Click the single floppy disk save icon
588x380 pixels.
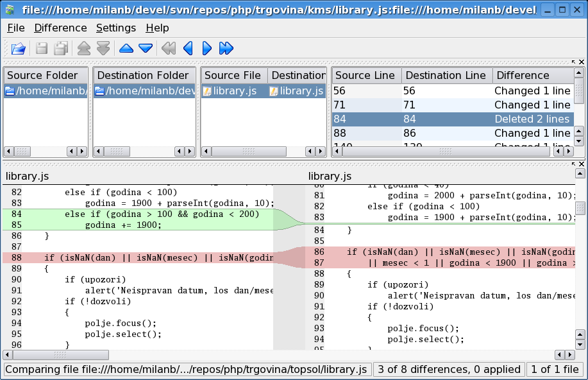tap(42, 48)
